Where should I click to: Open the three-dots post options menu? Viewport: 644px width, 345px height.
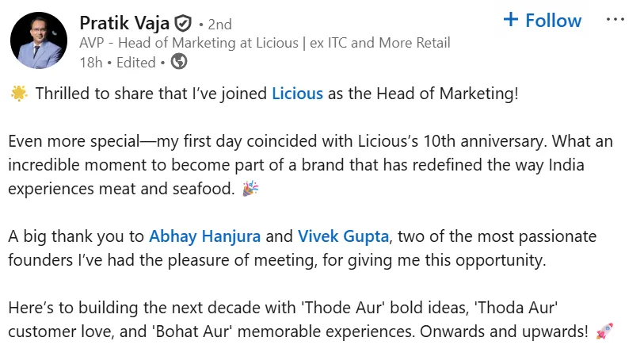coord(615,19)
